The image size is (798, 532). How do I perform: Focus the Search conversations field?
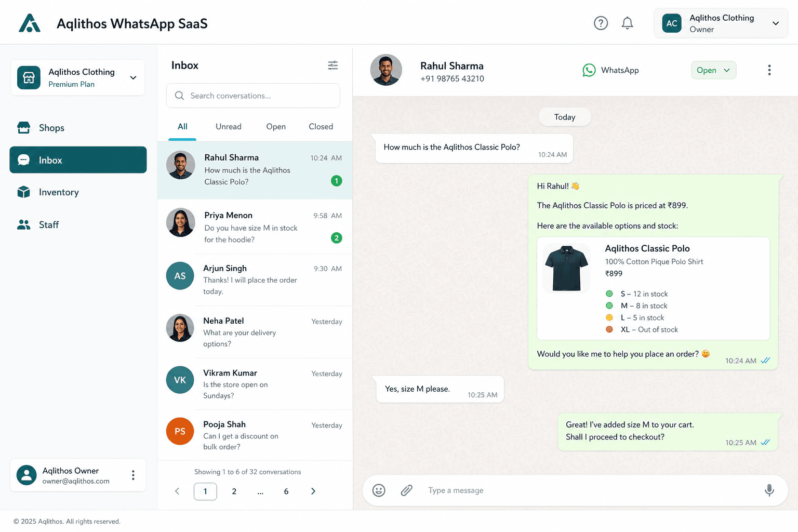coord(253,96)
